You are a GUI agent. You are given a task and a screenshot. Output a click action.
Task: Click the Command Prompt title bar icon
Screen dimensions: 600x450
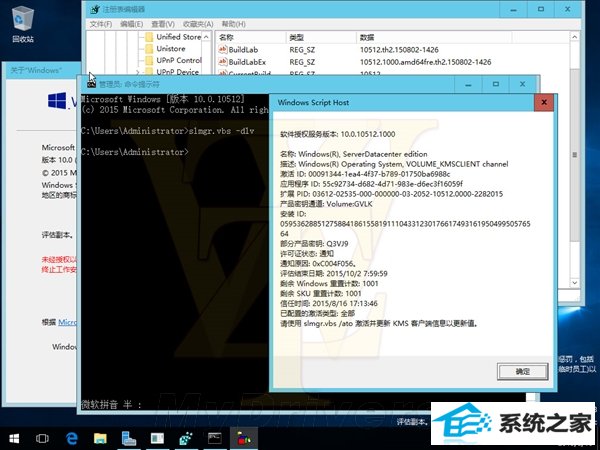(91, 84)
